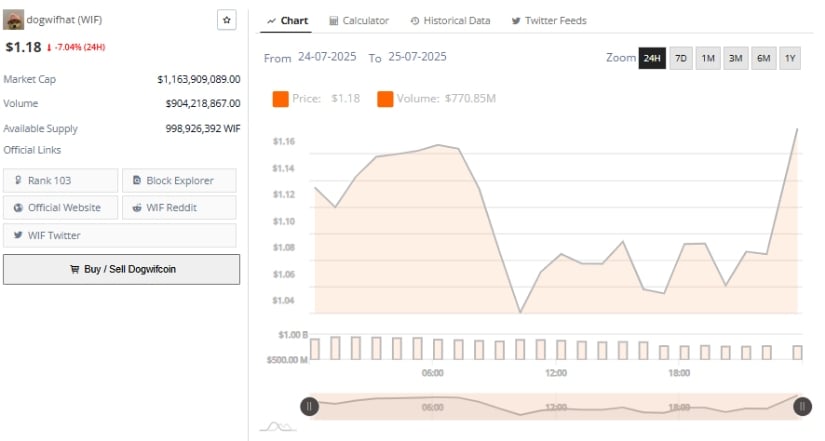Click the right range navigator handle

(802, 406)
